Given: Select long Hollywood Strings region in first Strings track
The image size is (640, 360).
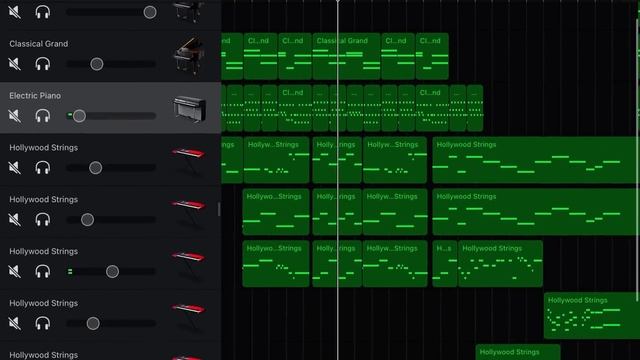Looking at the screenshot, I should (536, 160).
